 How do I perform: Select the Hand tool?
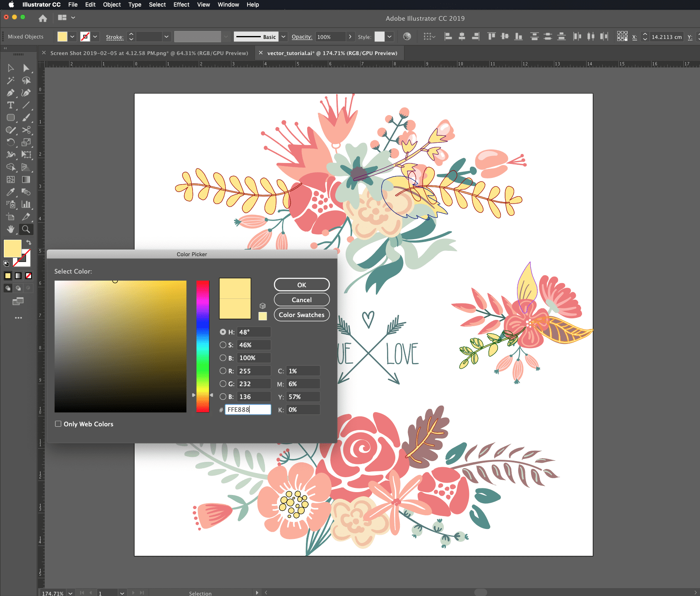pyautogui.click(x=11, y=229)
